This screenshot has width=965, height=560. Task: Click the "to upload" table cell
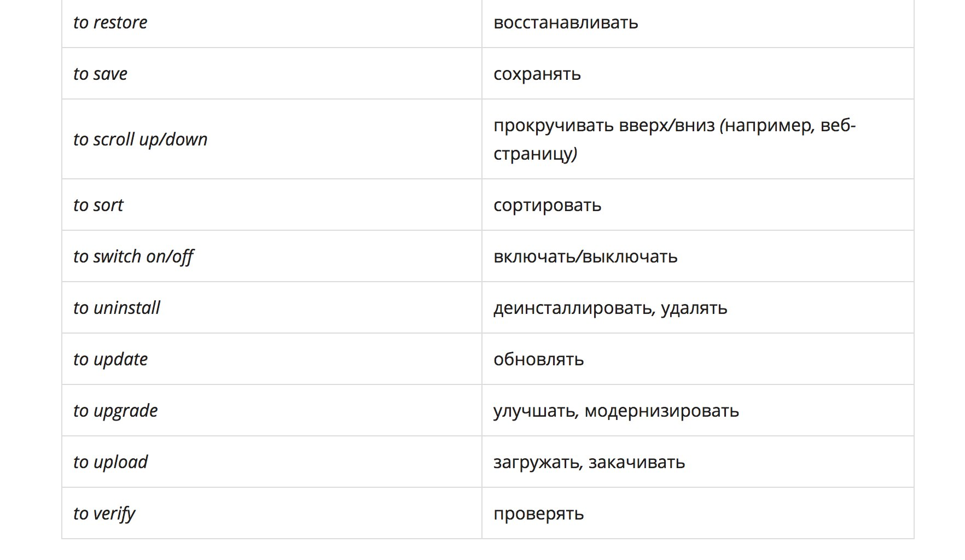point(111,462)
